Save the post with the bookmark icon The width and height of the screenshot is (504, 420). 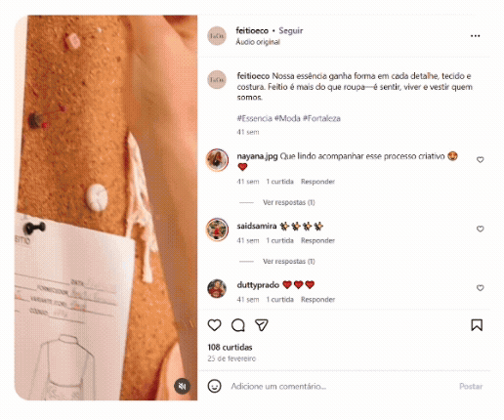pyautogui.click(x=477, y=325)
